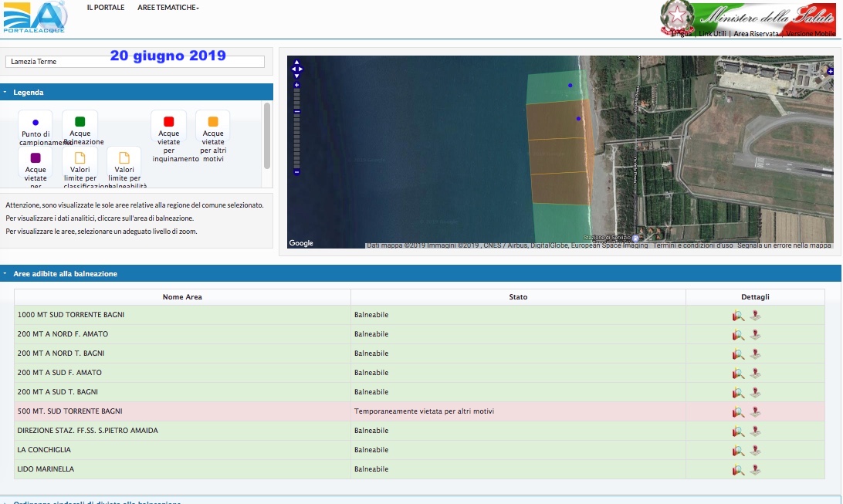Screen dimensions: 843x504
Task: Pan the map up with arrow
Action: tap(296, 63)
